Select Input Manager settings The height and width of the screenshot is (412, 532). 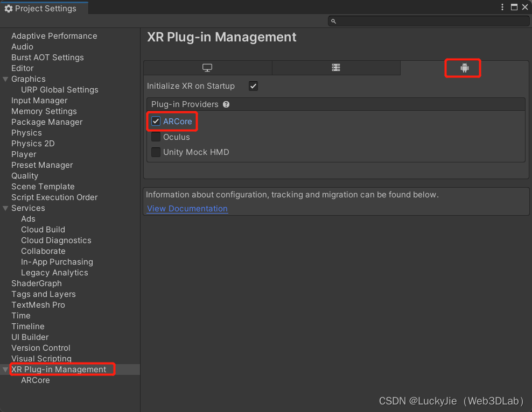tap(39, 101)
